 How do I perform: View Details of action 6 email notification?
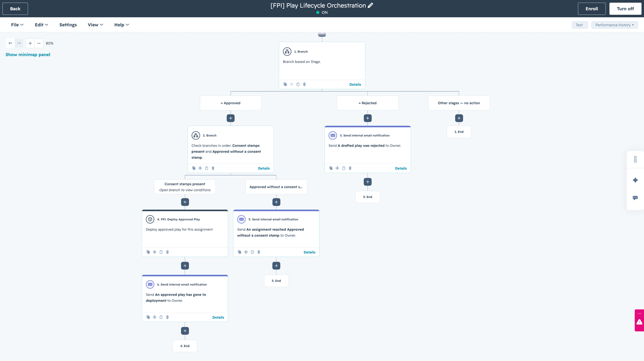point(218,317)
